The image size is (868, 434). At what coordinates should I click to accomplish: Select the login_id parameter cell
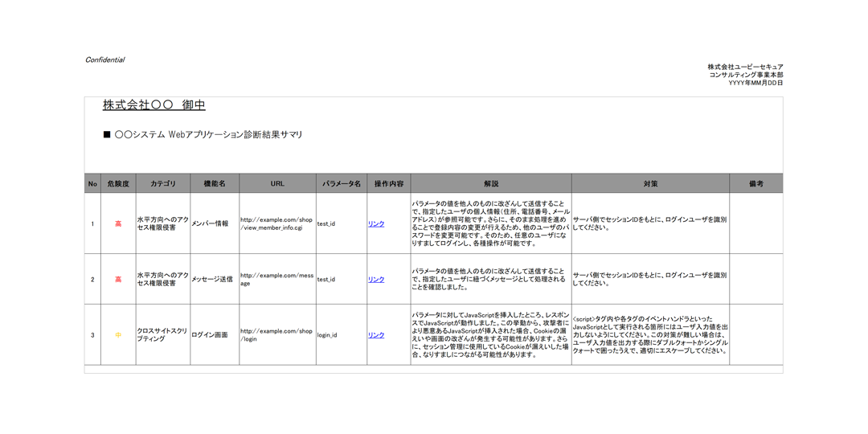click(x=342, y=335)
